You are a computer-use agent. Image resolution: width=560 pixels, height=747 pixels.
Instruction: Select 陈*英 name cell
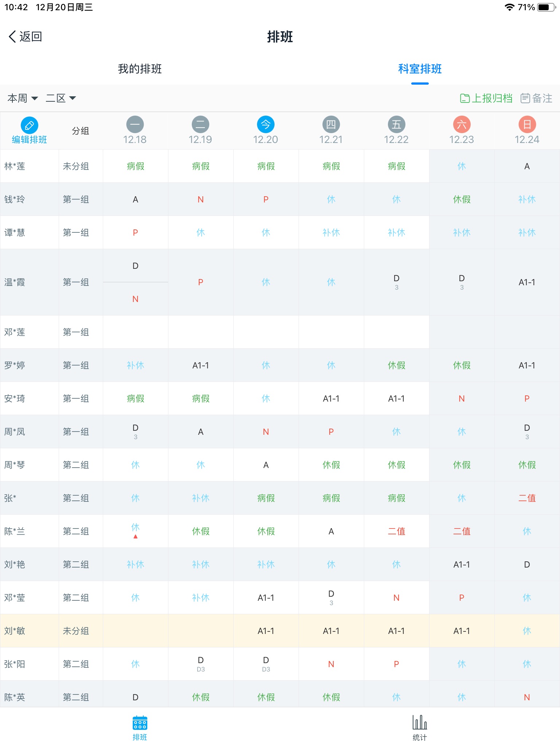30,694
